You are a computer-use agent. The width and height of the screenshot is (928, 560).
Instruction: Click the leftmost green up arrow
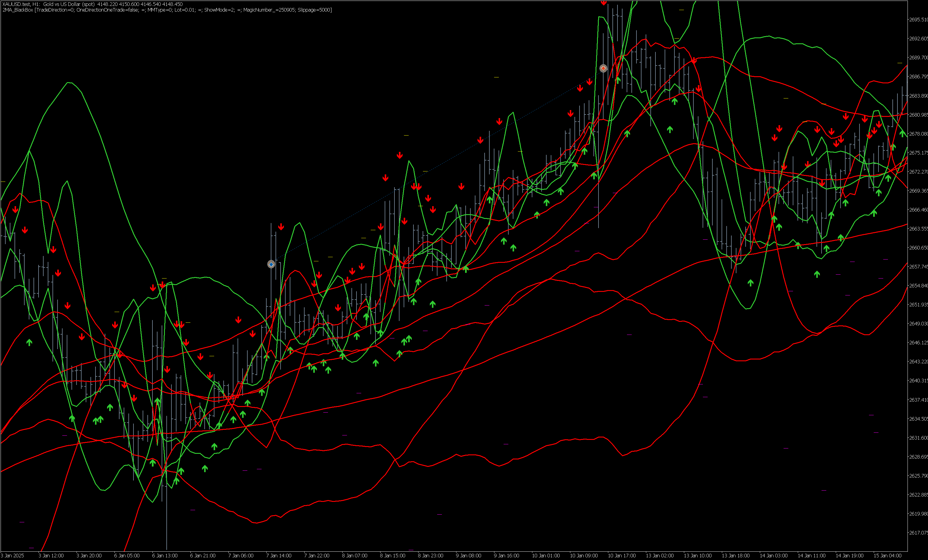point(29,342)
